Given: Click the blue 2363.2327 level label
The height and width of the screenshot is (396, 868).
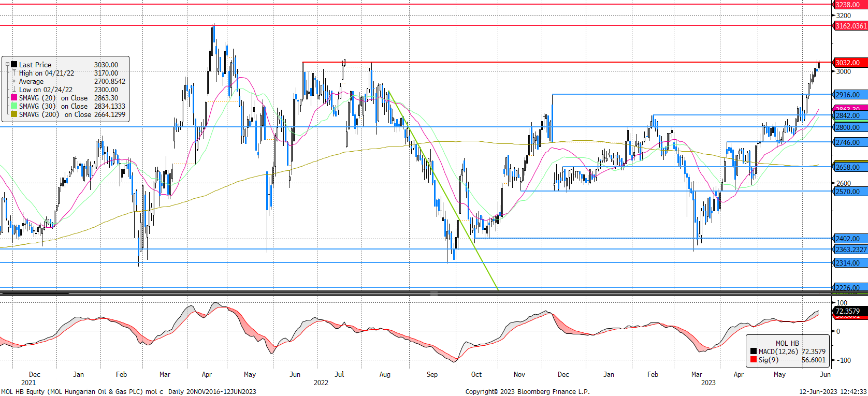Looking at the screenshot, I should (x=850, y=250).
